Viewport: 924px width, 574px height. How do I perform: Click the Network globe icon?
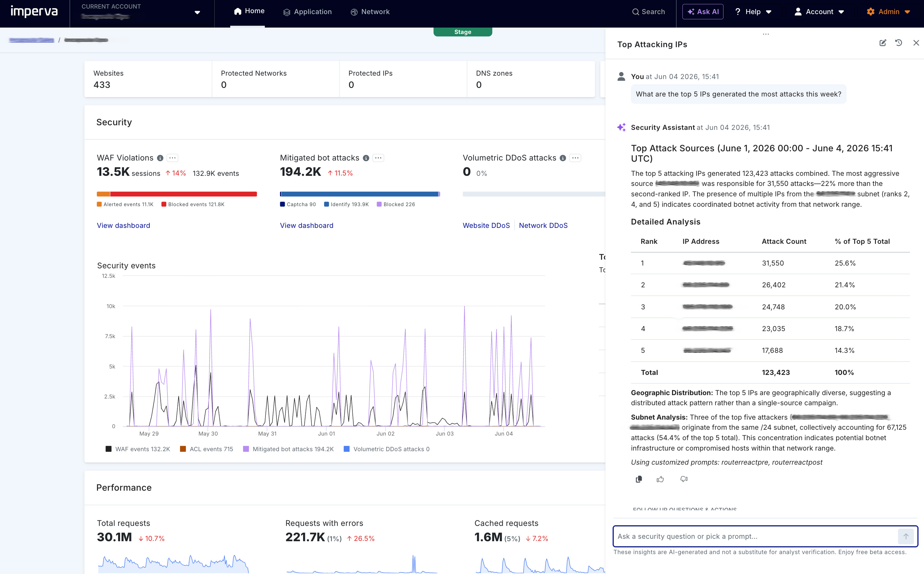354,12
